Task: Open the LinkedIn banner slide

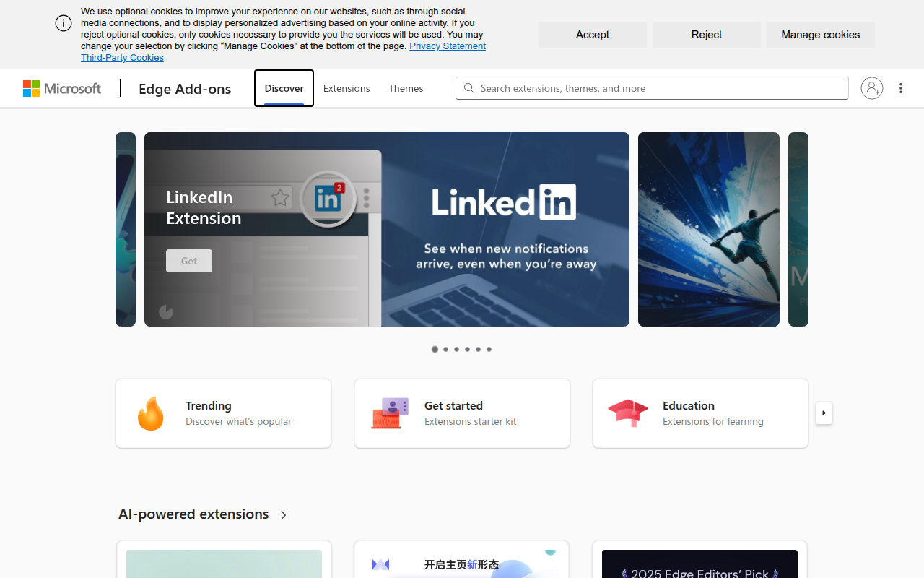Action: coord(387,229)
